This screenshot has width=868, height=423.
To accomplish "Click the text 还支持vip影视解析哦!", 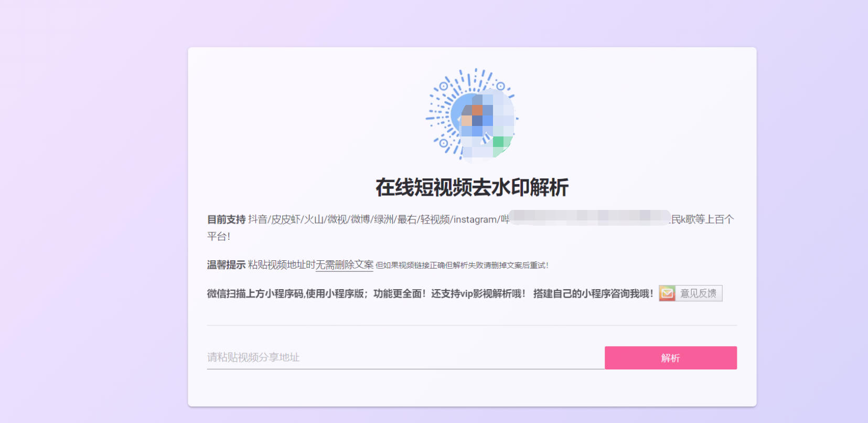I will [478, 293].
